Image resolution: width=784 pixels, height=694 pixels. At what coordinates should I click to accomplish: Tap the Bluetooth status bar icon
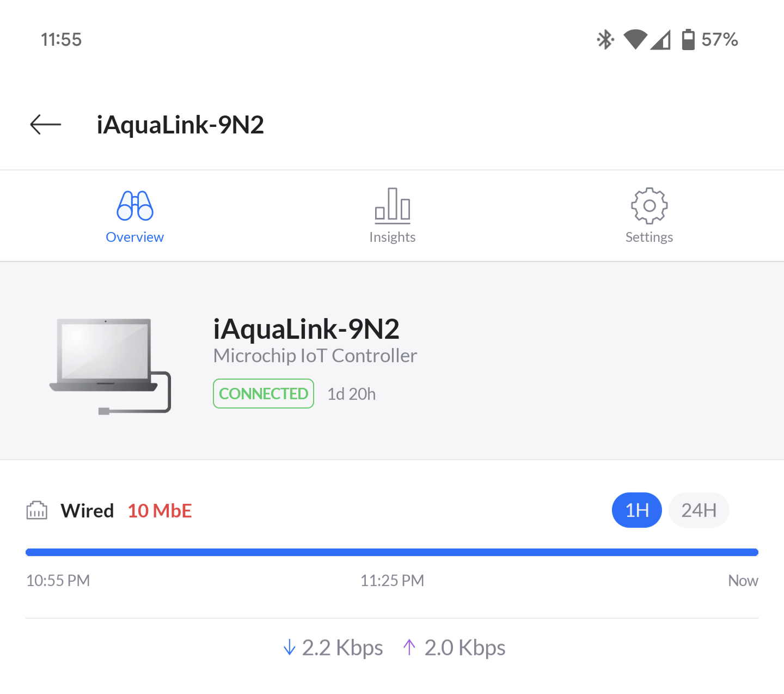point(605,40)
